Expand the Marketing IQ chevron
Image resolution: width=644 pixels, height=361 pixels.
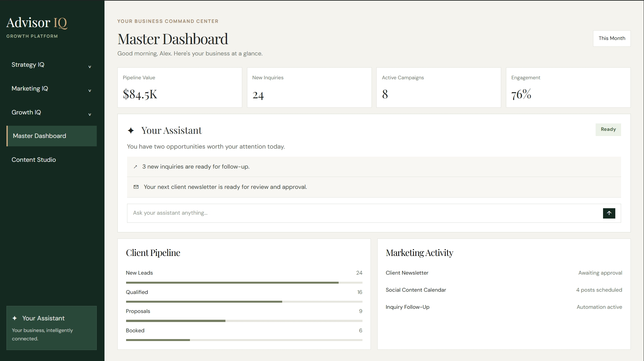coord(90,91)
